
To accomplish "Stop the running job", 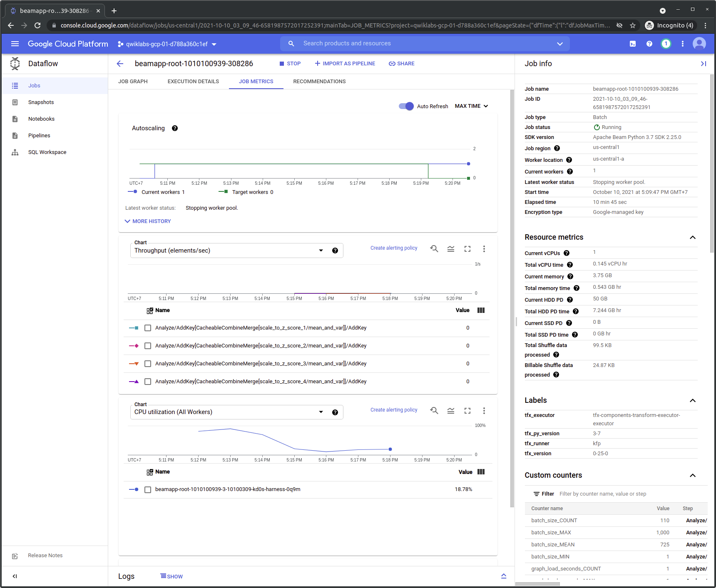I will 290,64.
